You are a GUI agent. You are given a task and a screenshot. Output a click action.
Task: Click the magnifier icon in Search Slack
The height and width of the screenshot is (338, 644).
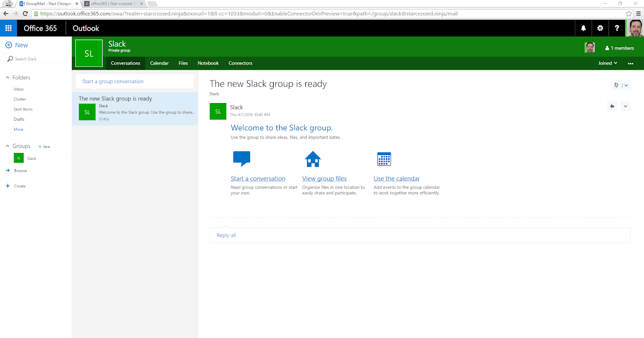tap(10, 59)
